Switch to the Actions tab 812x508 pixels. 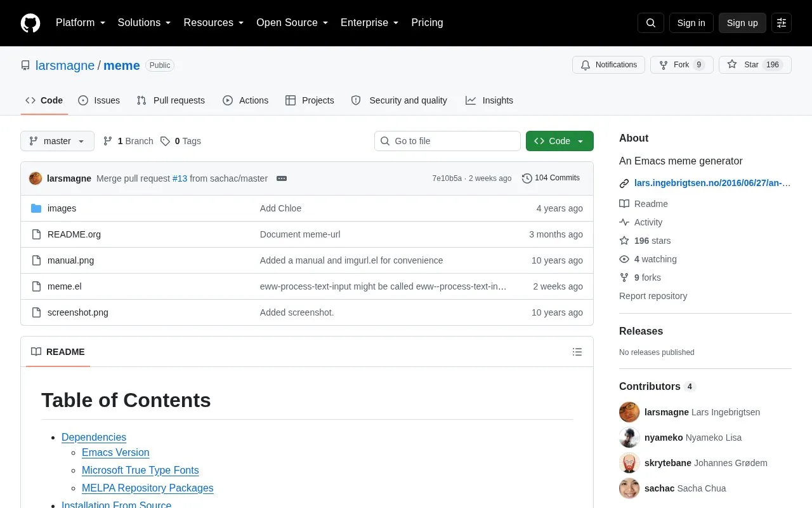246,100
